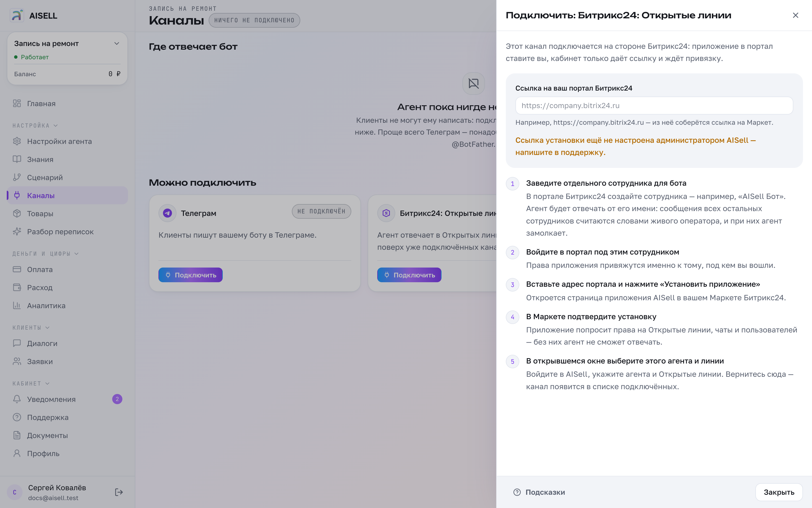Screen dimensions: 812x508
Task: Click the Расход wallet icon
Action: 17,288
